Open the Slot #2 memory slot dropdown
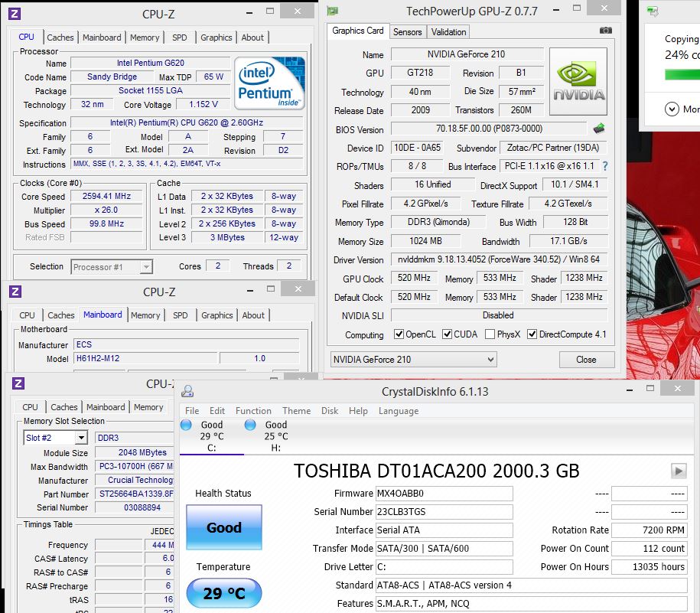Screen dimensions: 700x613 [x=56, y=438]
